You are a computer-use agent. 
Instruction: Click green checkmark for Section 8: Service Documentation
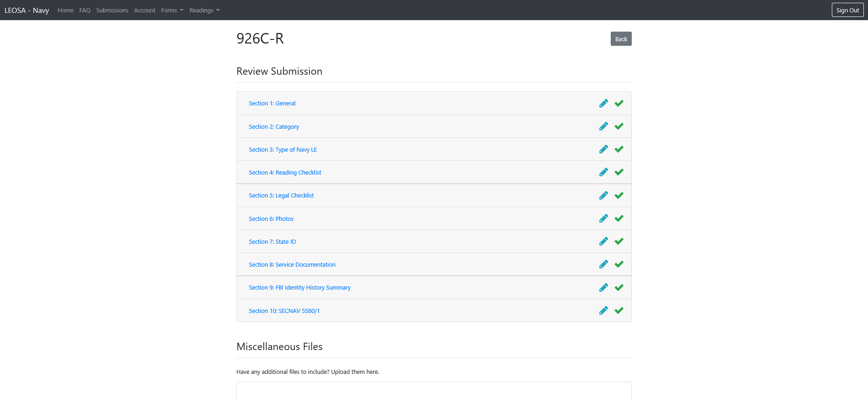pos(619,264)
